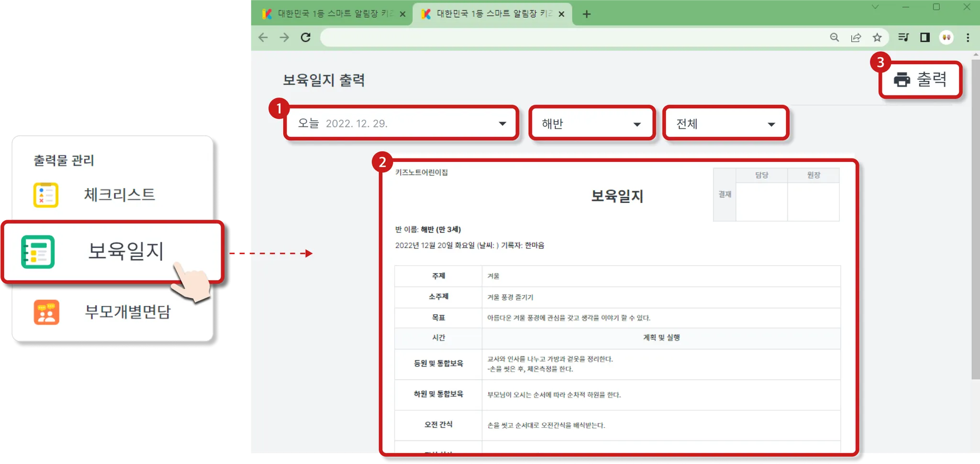This screenshot has width=980, height=464.
Task: Click the orange 부모개별면담 icon
Action: coord(46,312)
